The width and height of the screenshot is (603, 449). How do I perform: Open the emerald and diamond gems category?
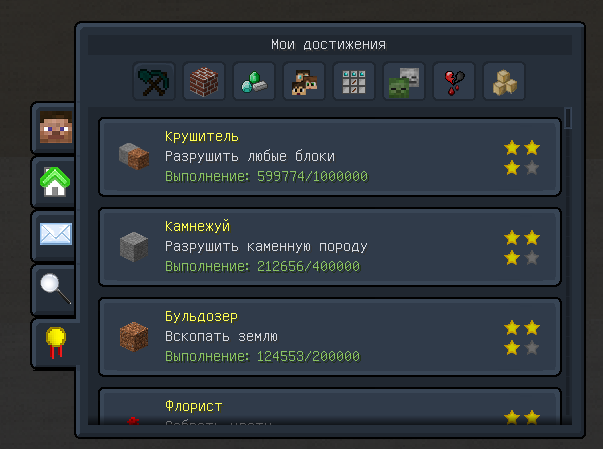pyautogui.click(x=254, y=81)
